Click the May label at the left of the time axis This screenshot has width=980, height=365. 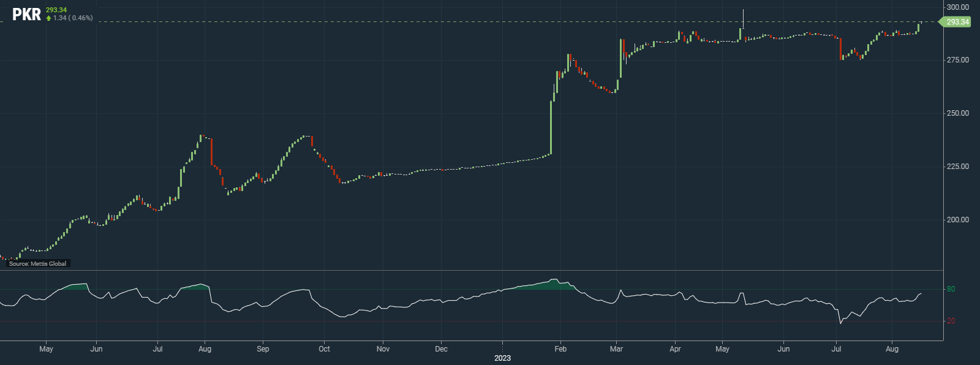(46, 349)
